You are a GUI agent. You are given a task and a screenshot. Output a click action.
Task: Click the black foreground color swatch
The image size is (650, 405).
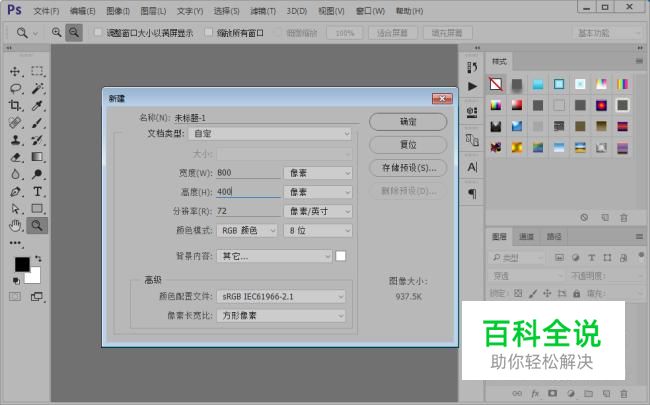coord(22,264)
